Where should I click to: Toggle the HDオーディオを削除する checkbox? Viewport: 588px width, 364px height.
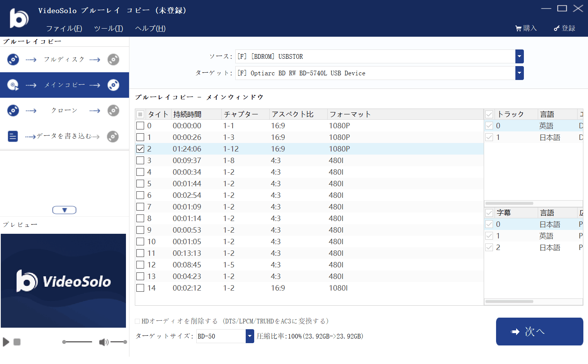pyautogui.click(x=137, y=321)
